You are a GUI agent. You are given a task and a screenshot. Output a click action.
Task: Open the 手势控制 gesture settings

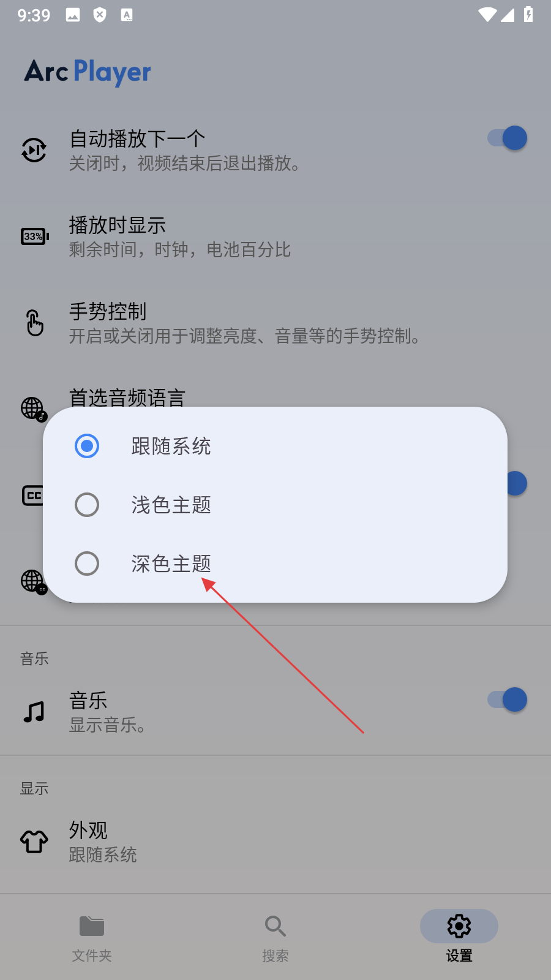click(275, 323)
